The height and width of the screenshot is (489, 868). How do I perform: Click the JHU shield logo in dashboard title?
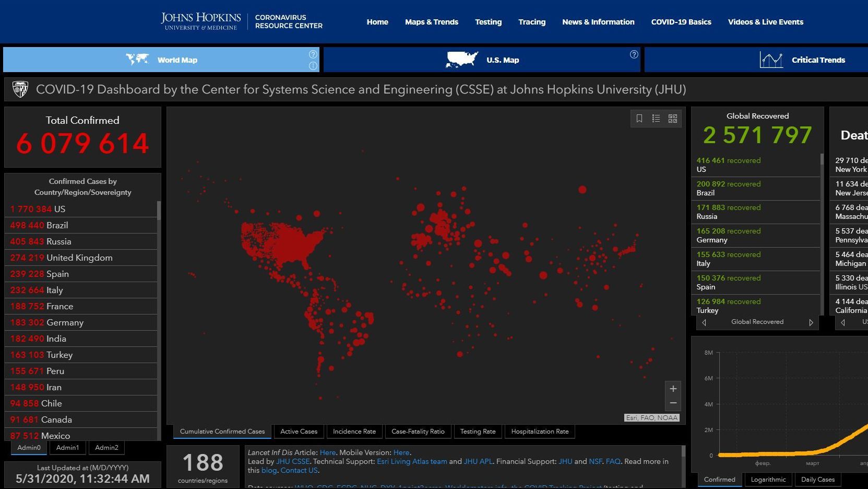pyautogui.click(x=20, y=89)
